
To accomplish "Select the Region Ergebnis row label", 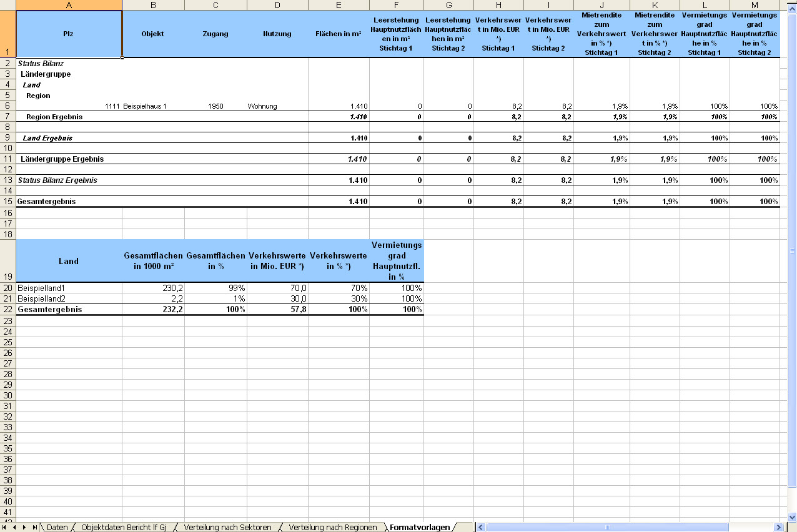I will (x=69, y=117).
